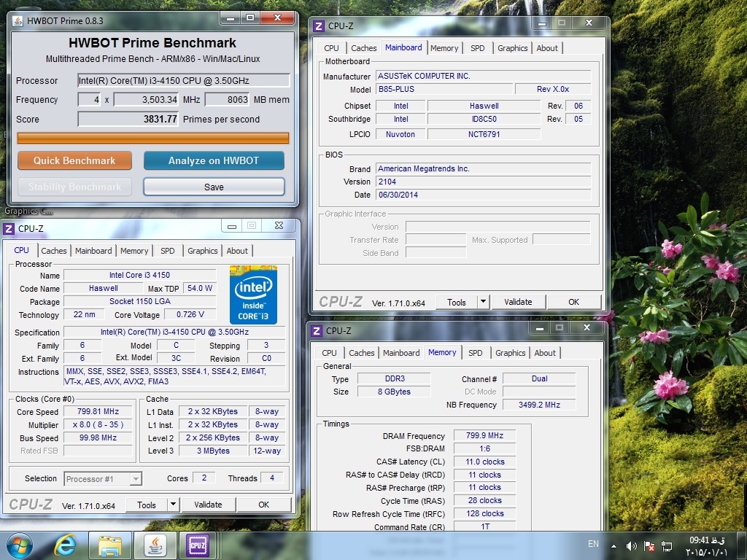Viewport: 747px width, 560px height.
Task: Open Action Center flag tray icon
Action: 649,547
